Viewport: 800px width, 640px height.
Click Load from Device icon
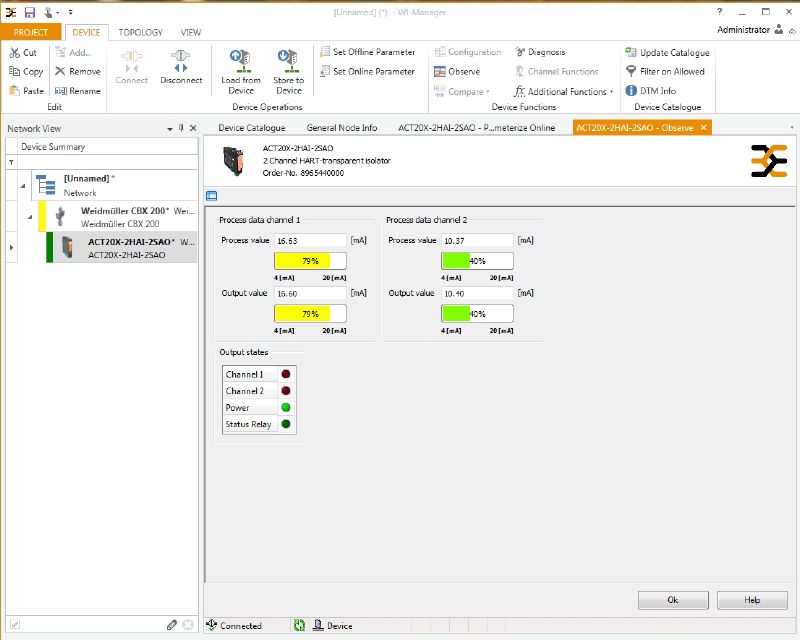click(x=241, y=62)
